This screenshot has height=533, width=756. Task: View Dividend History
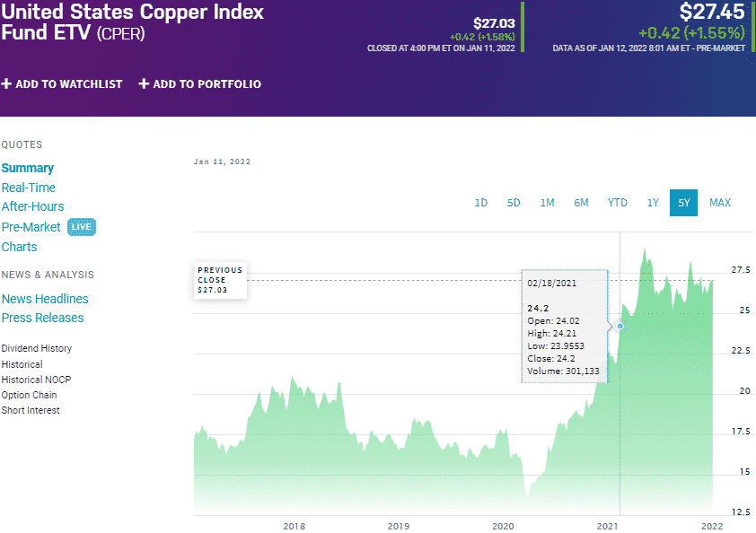tap(36, 348)
